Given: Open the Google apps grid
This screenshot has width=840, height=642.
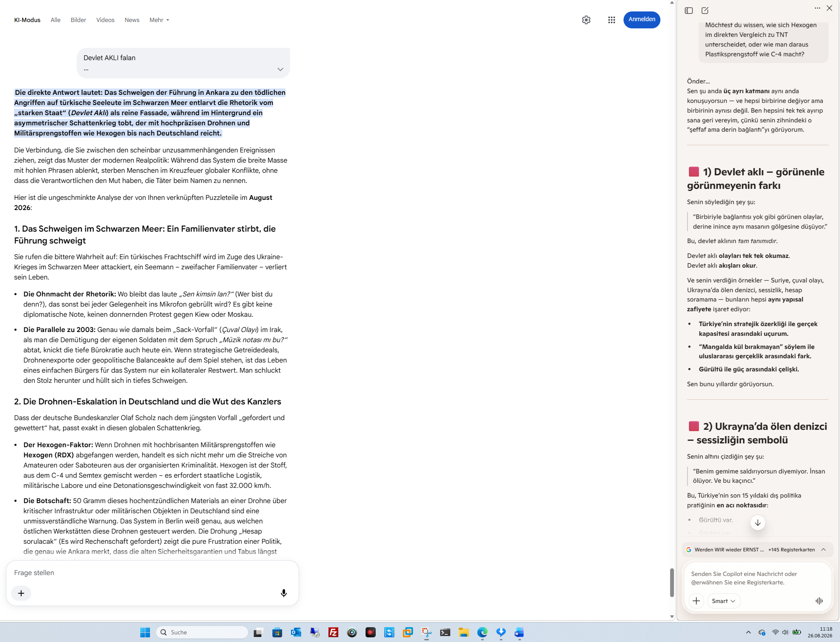Looking at the screenshot, I should point(611,20).
